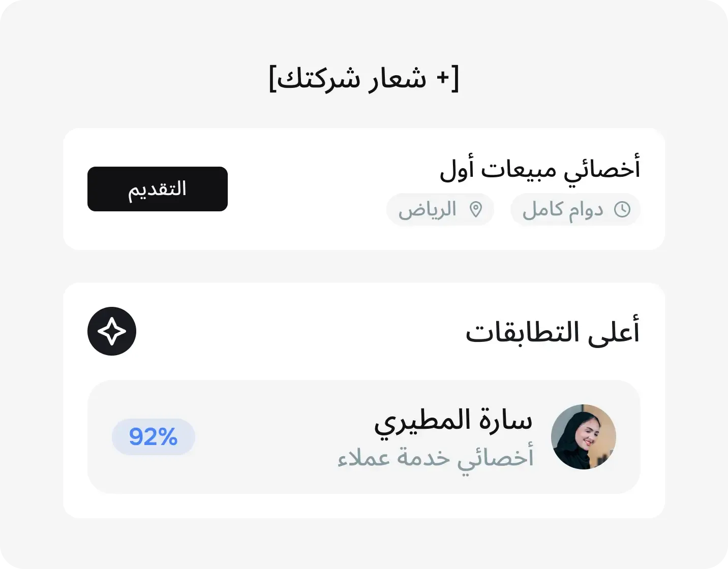This screenshot has height=569, width=728.
Task: Click the clock icon on the full-time tag
Action: pos(622,209)
